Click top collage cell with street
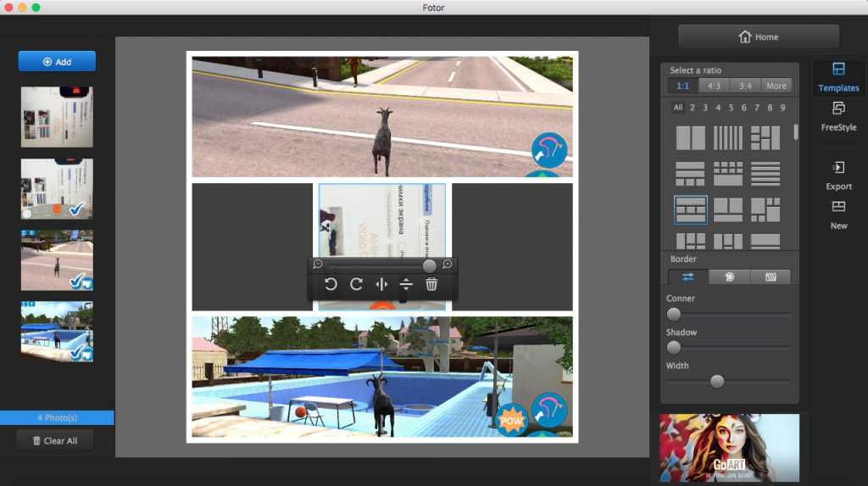This screenshot has height=486, width=868. pyautogui.click(x=382, y=117)
